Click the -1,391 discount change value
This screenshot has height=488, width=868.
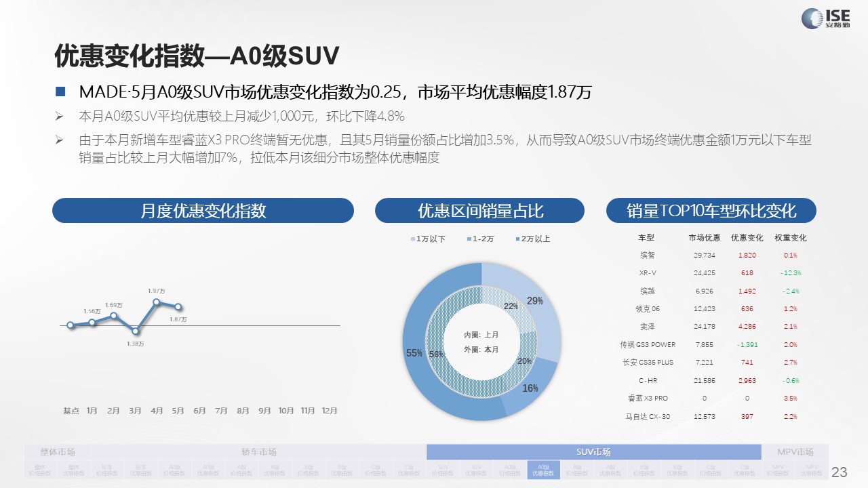click(747, 345)
